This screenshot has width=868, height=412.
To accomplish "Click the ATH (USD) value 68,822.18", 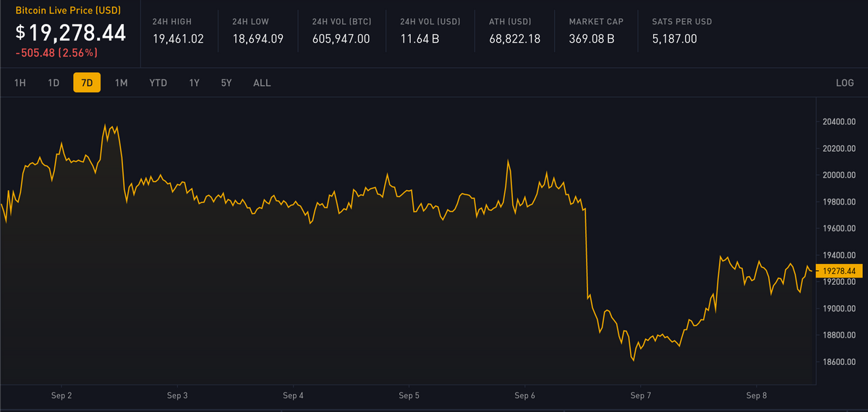I will coord(514,39).
